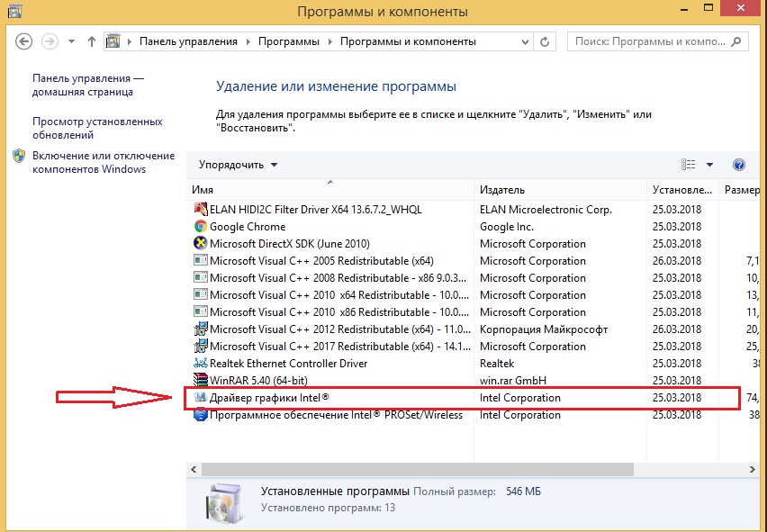
Task: Open Просмотр установленных обновлений link
Action: [x=97, y=128]
